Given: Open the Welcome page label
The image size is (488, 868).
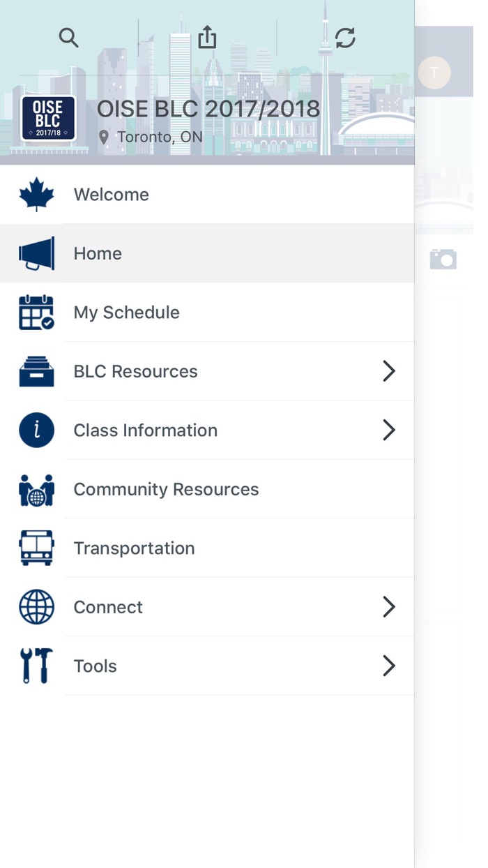Looking at the screenshot, I should pos(112,195).
